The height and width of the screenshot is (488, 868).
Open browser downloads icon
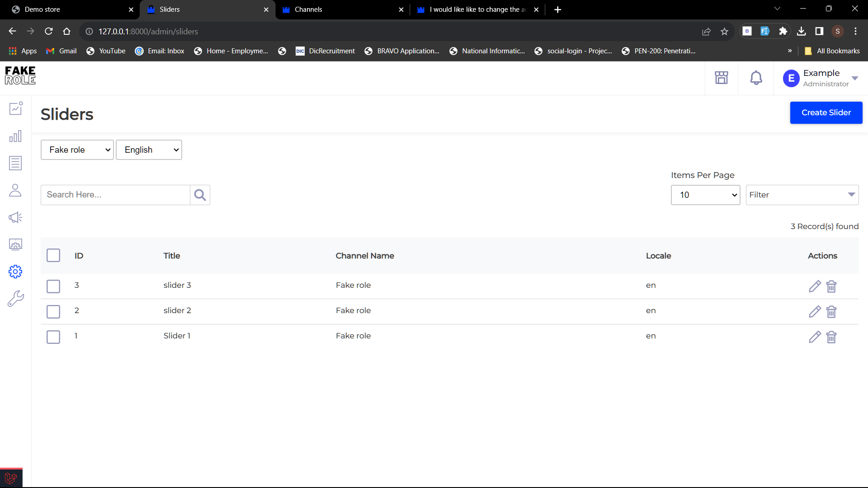click(x=801, y=31)
